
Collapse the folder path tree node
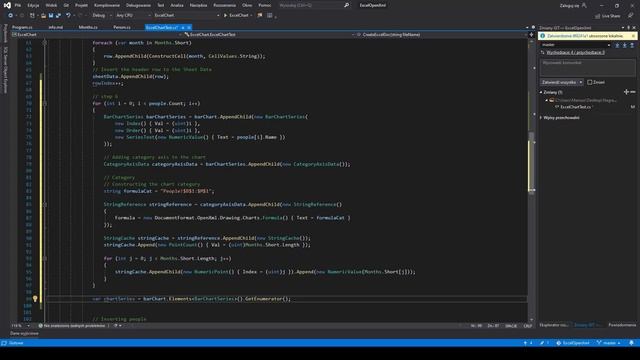[x=547, y=100]
